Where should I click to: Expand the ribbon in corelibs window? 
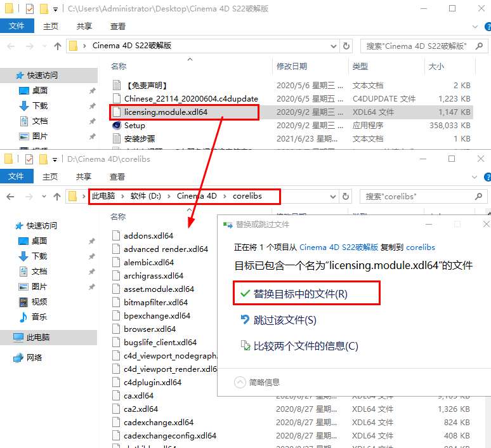(475, 177)
